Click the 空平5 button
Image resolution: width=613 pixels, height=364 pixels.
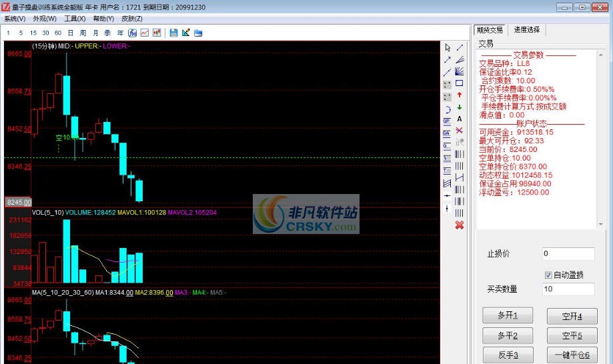[x=572, y=335]
